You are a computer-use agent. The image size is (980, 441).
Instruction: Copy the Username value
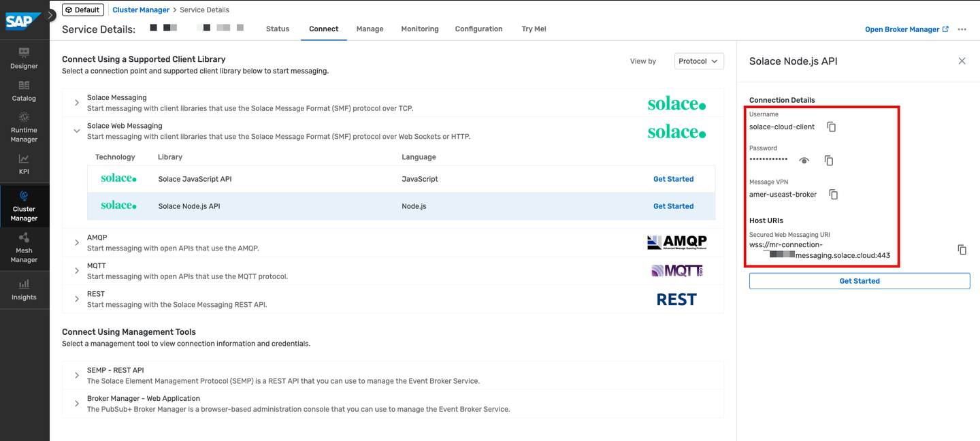pyautogui.click(x=831, y=127)
